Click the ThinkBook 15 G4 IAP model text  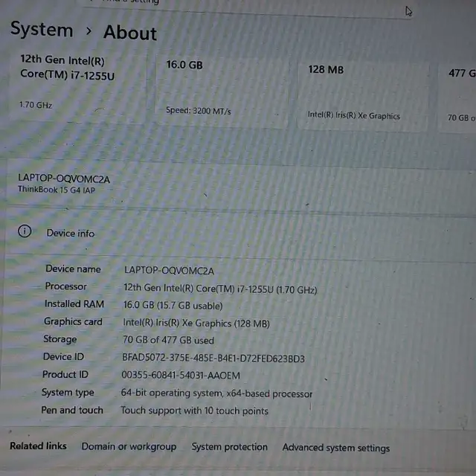click(57, 190)
